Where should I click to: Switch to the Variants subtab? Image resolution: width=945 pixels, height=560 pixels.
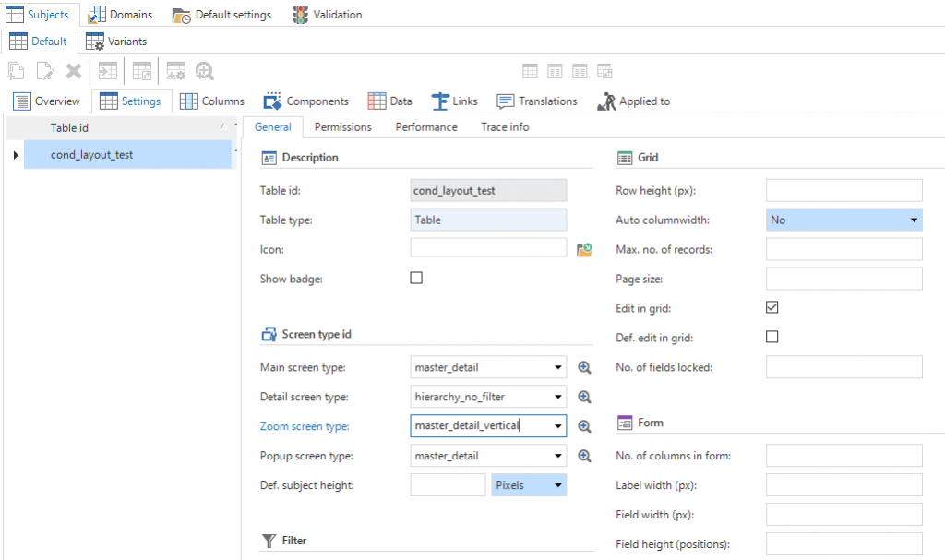[115, 41]
